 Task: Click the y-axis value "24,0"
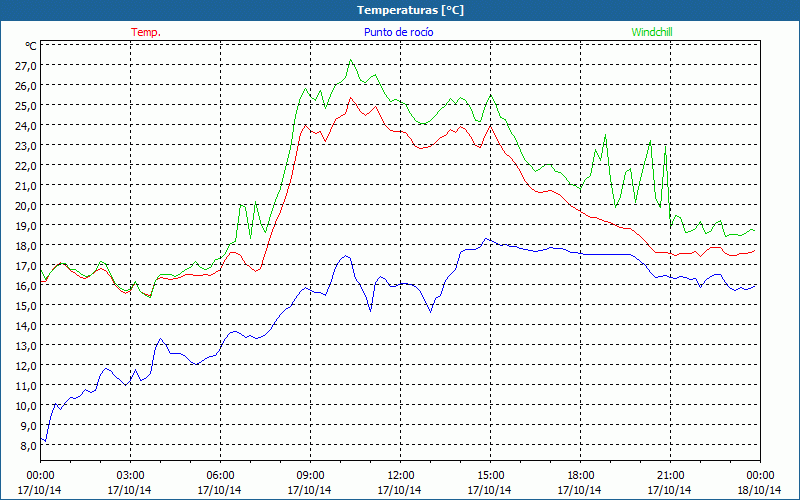tap(27, 126)
